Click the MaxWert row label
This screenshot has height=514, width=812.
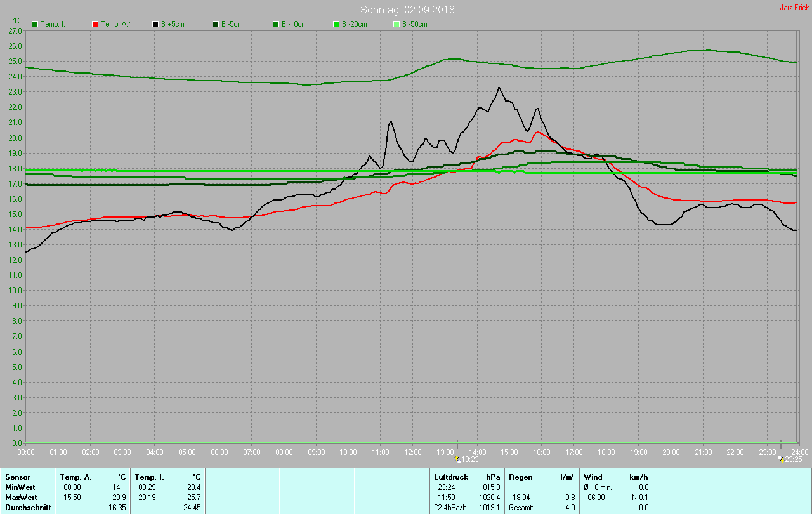pos(22,497)
